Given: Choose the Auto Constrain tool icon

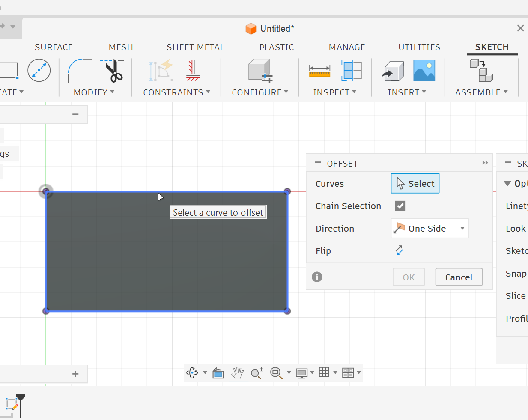Looking at the screenshot, I should click(x=161, y=70).
